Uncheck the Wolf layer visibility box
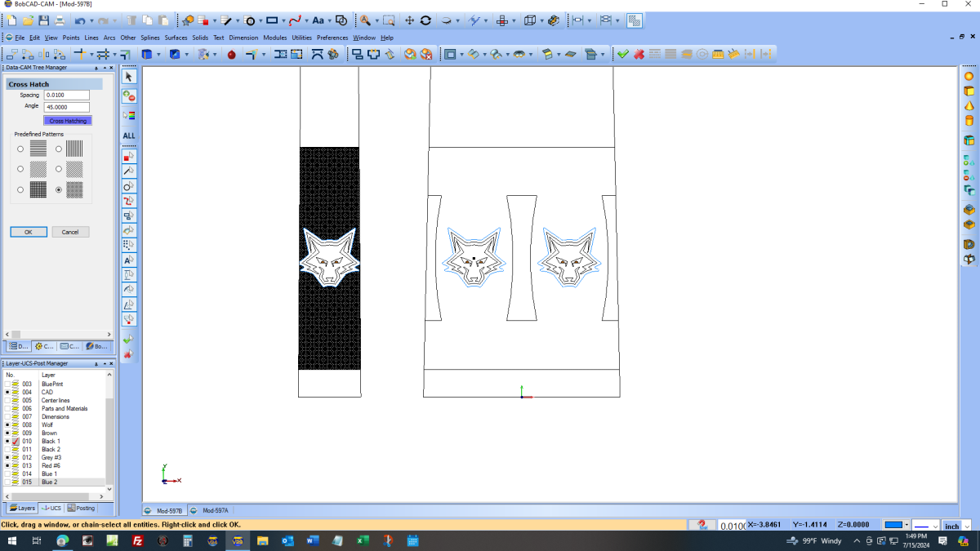This screenshot has width=980, height=551. tap(7, 424)
